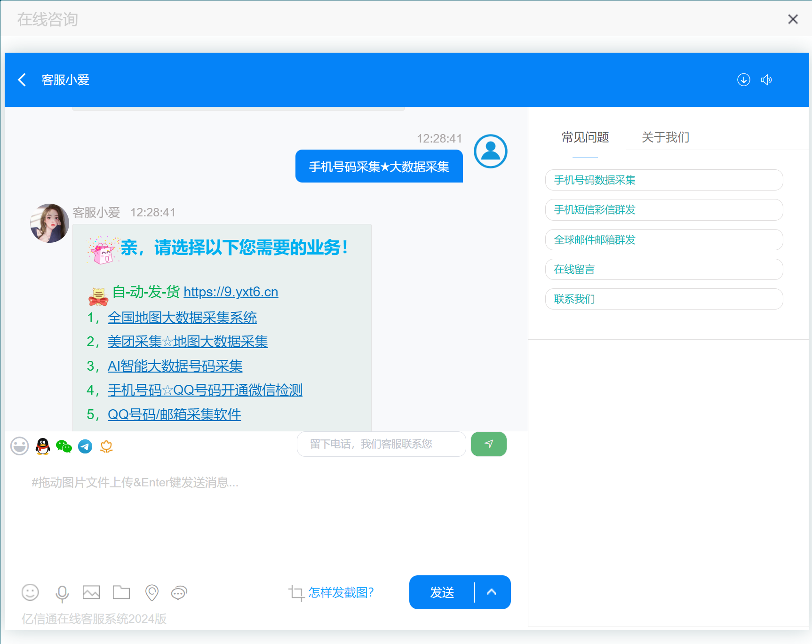This screenshot has height=644, width=812.
Task: Submit phone number with green send button
Action: [x=489, y=444]
